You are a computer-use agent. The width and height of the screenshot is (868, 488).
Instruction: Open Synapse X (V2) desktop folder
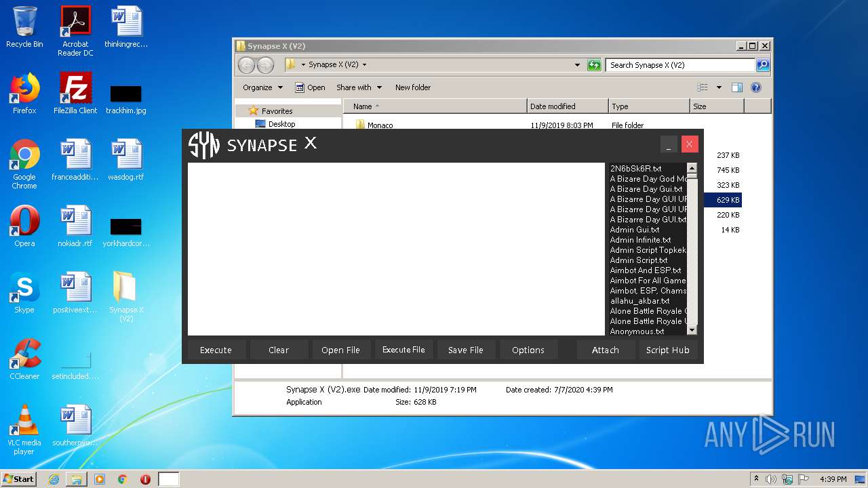[x=126, y=297]
